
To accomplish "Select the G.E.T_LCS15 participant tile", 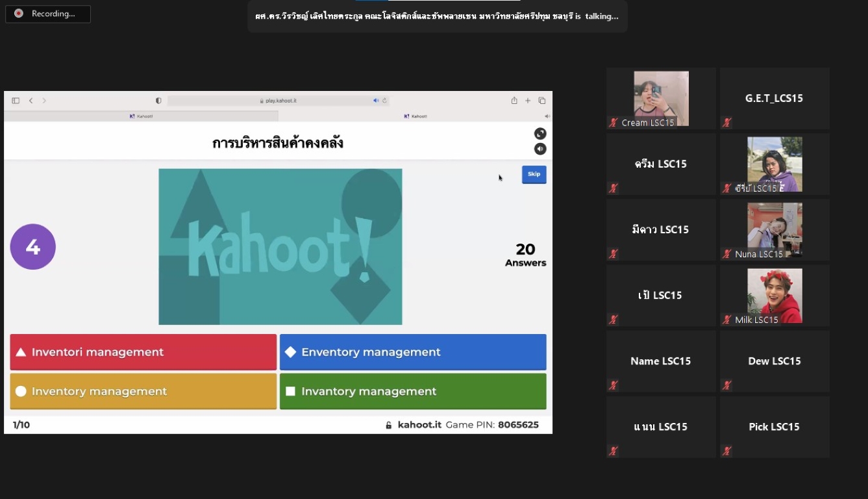I will click(x=775, y=98).
